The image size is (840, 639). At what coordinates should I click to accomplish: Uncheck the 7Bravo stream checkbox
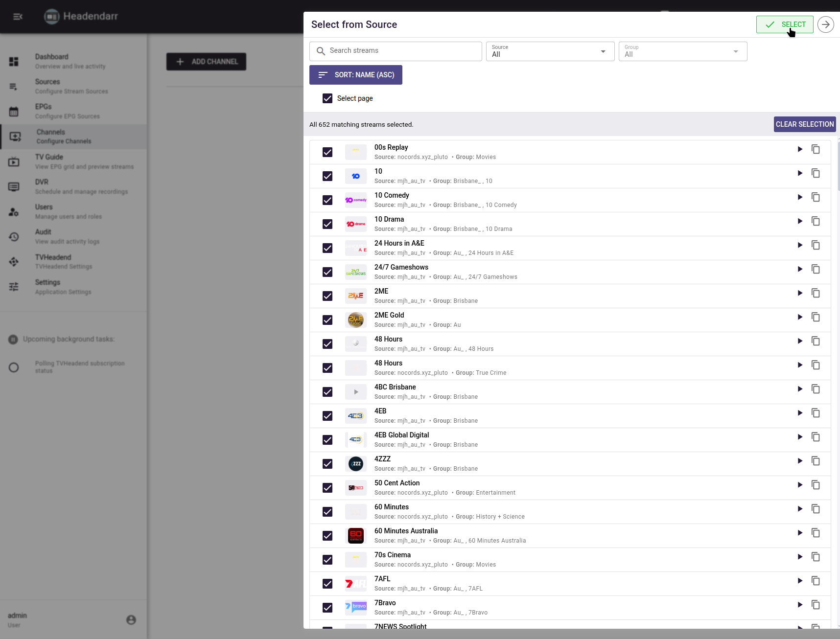click(327, 608)
